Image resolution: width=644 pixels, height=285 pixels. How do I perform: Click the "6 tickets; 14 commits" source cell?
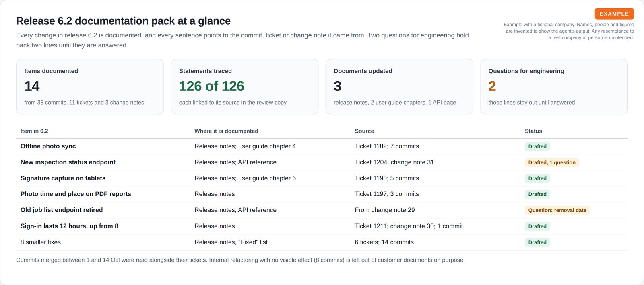384,242
